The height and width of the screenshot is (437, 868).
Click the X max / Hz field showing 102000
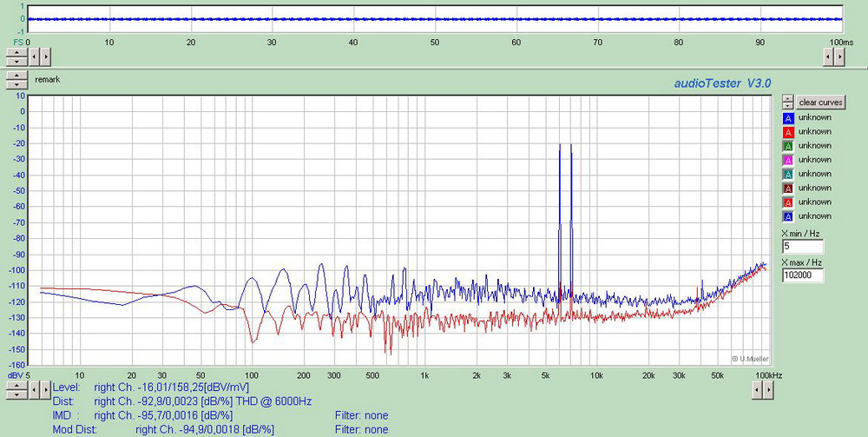(803, 275)
